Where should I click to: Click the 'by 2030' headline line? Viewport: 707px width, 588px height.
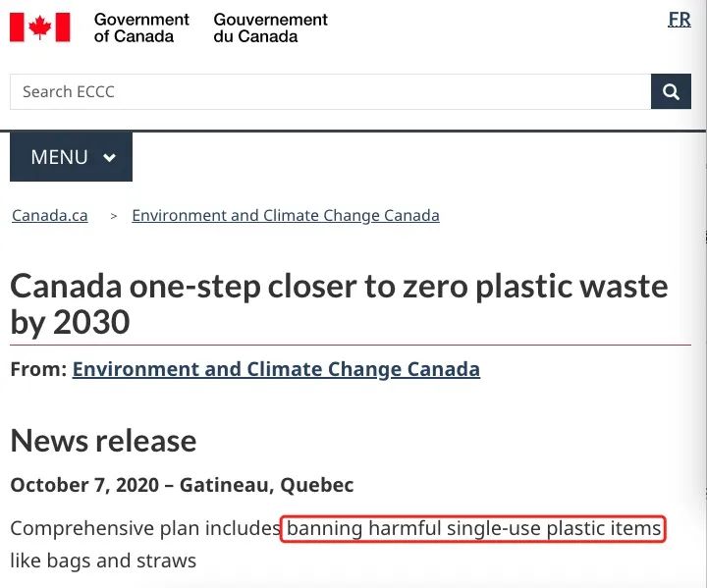(x=71, y=322)
